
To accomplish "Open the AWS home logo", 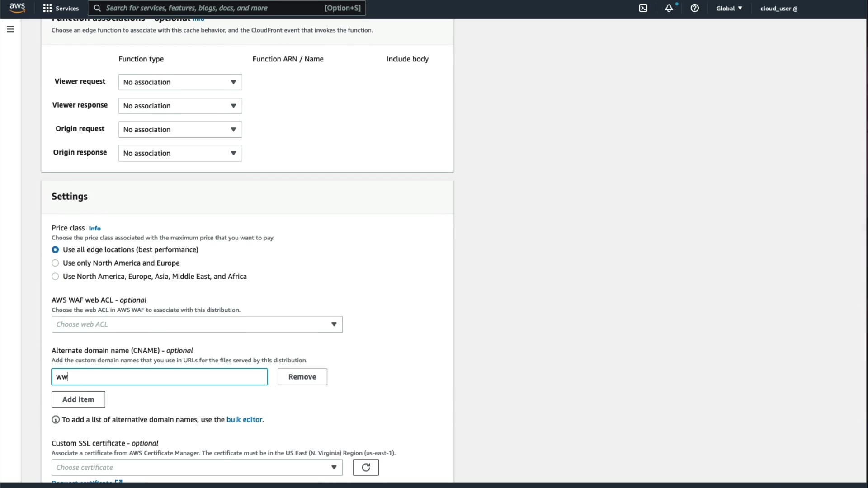I will 17,8.
